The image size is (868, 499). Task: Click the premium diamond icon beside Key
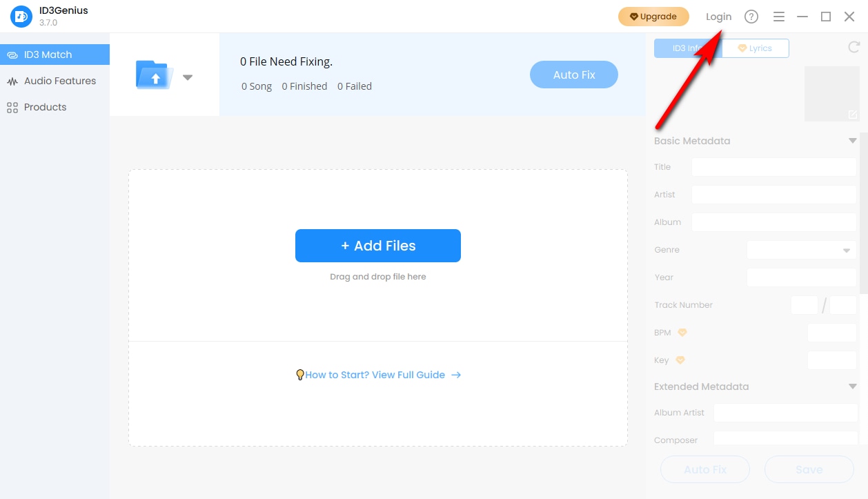(680, 360)
